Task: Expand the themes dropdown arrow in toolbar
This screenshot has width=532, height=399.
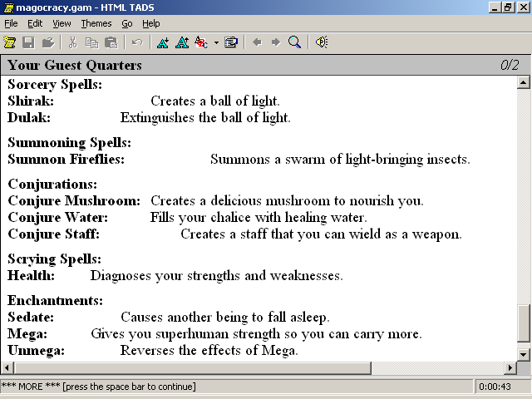Action: click(216, 42)
